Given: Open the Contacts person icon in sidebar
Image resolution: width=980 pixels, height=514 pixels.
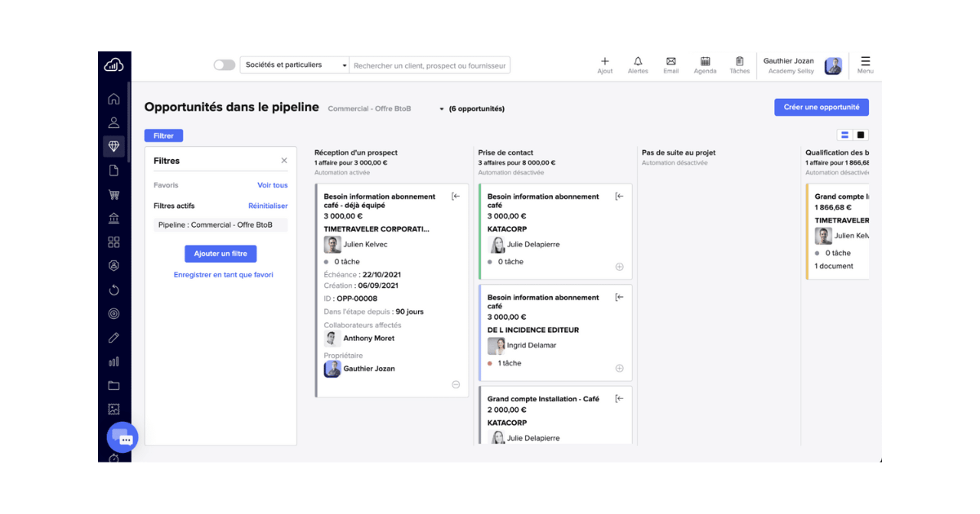Looking at the screenshot, I should 114,122.
